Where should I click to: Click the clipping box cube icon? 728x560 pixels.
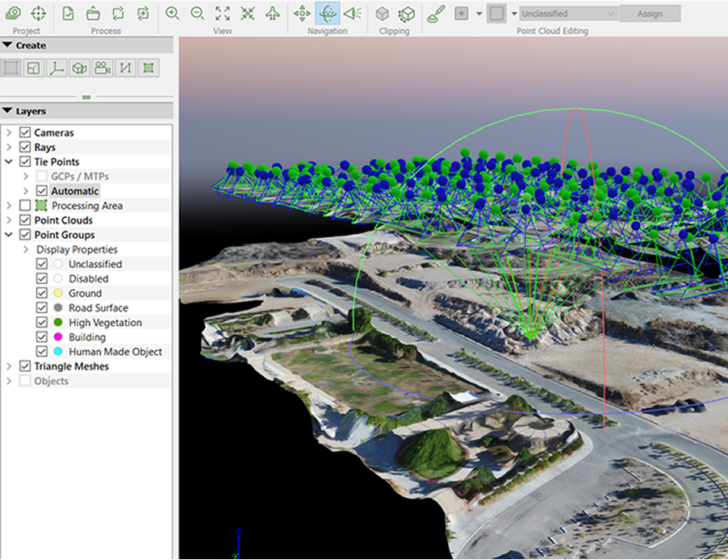[x=382, y=14]
